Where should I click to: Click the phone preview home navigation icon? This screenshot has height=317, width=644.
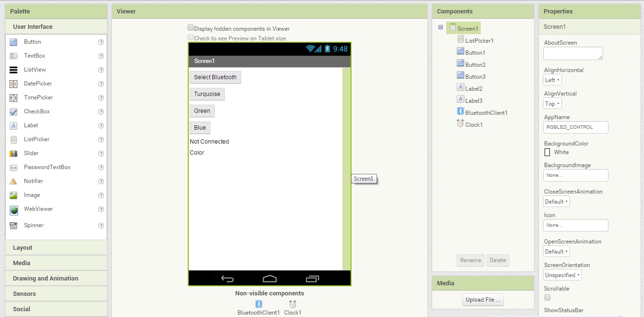coord(270,279)
